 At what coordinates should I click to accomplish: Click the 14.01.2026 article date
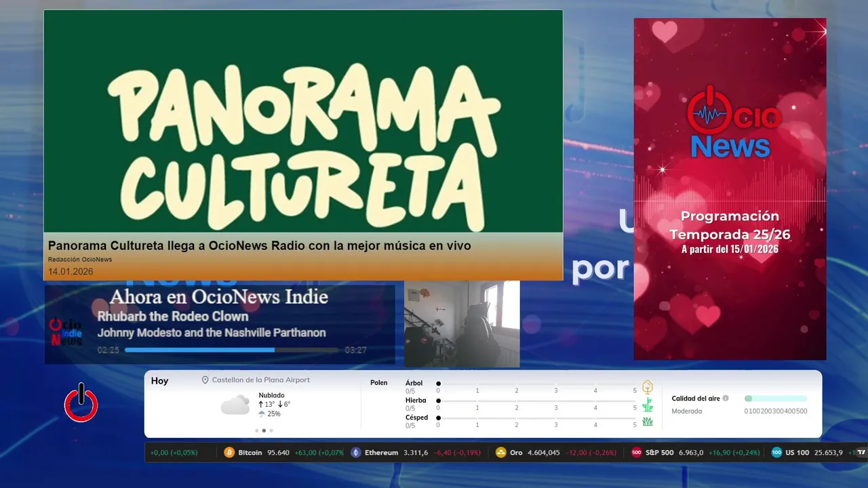[x=71, y=272]
